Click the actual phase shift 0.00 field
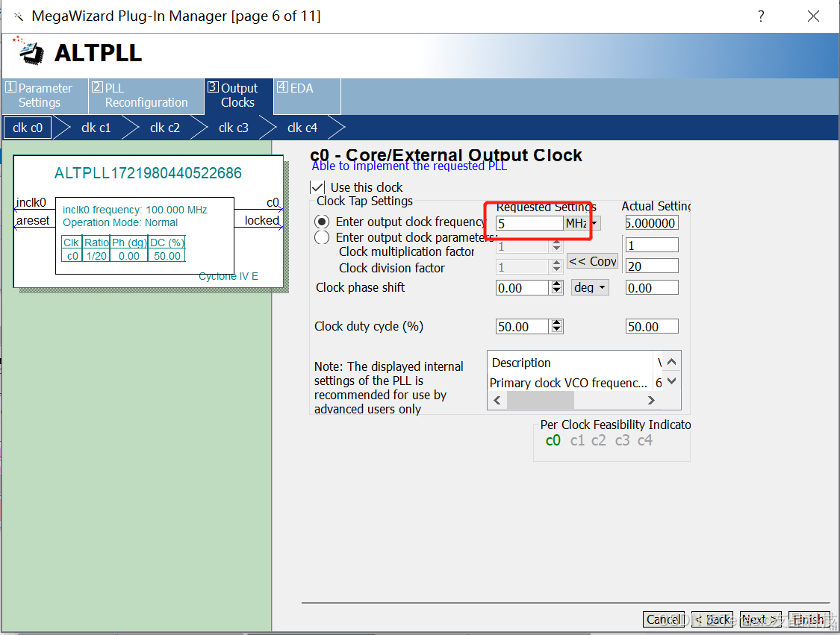840x635 pixels. pos(652,288)
